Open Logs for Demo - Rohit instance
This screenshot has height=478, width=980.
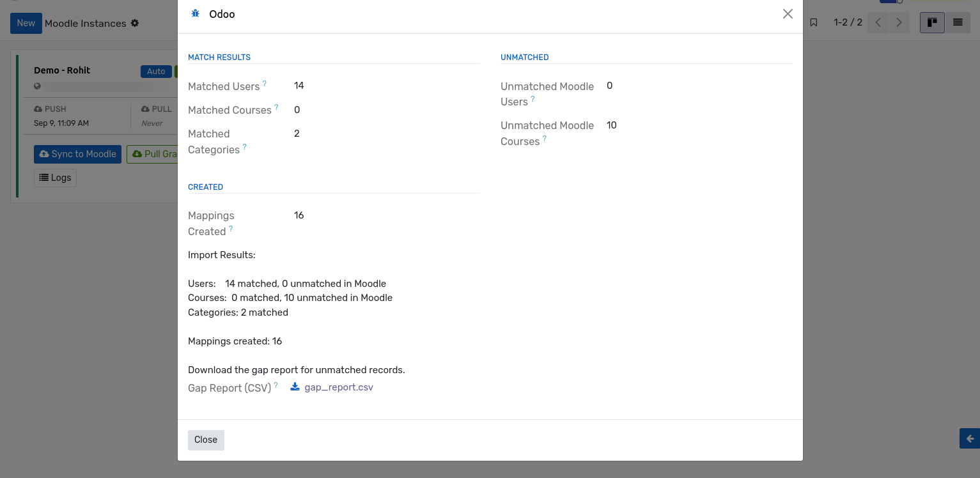coord(55,178)
